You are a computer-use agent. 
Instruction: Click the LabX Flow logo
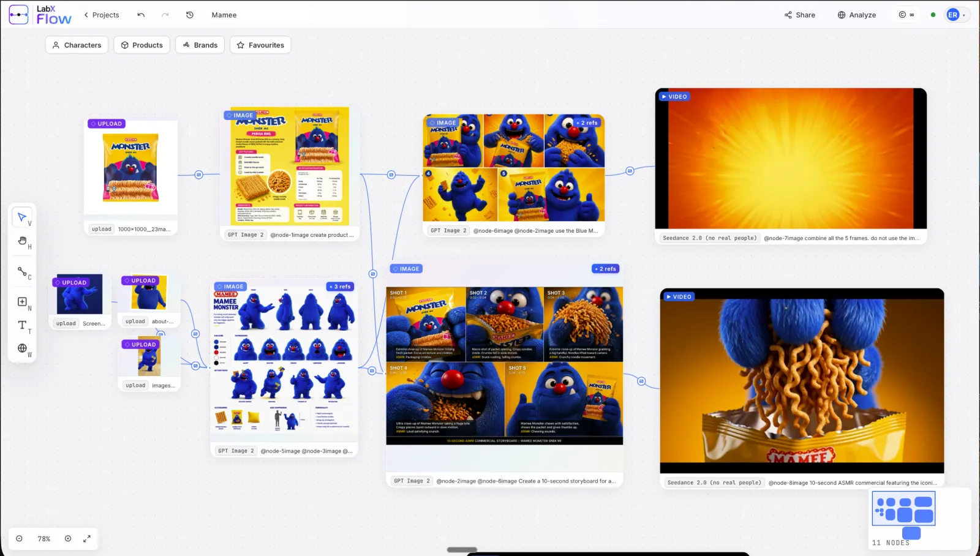point(40,15)
